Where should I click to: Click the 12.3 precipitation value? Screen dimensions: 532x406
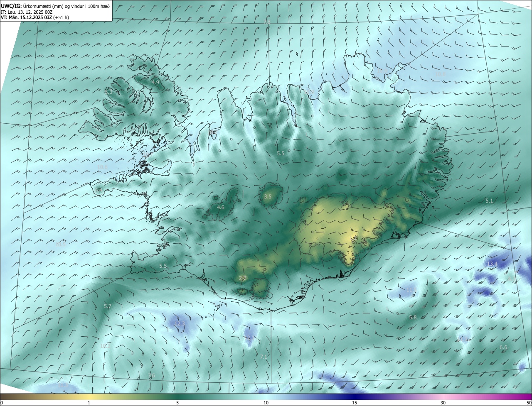pyautogui.click(x=180, y=323)
